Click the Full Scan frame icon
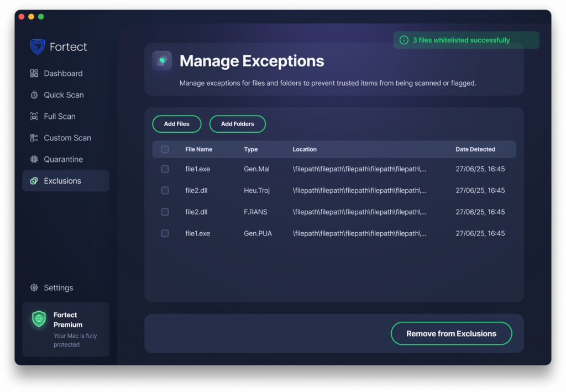Screen dimensions: 566x392 pyautogui.click(x=34, y=116)
